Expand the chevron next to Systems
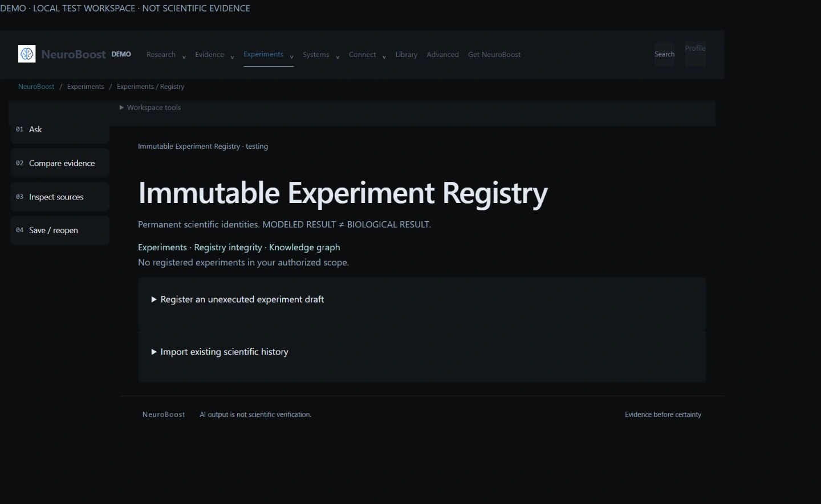 338,57
